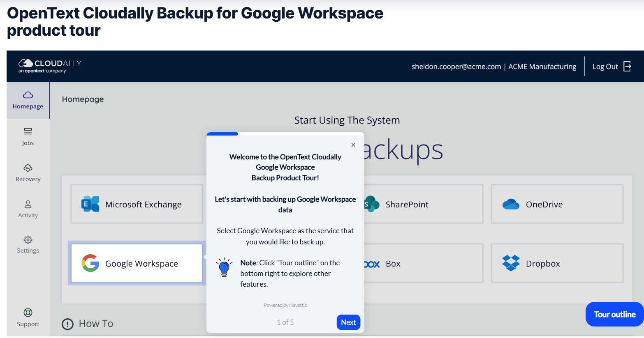Click the '1 of 5' step indicator
The height and width of the screenshot is (338, 644).
click(285, 322)
